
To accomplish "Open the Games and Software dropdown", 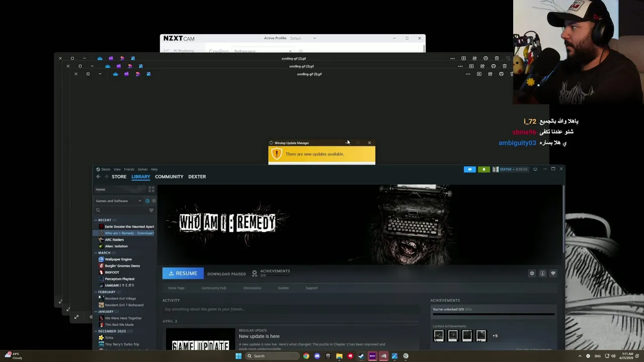I will pyautogui.click(x=119, y=201).
